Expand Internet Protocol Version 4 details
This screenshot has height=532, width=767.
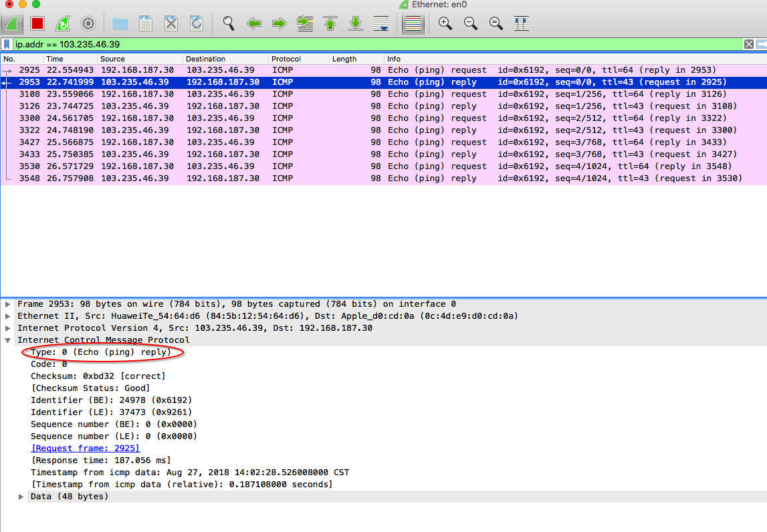[7, 328]
